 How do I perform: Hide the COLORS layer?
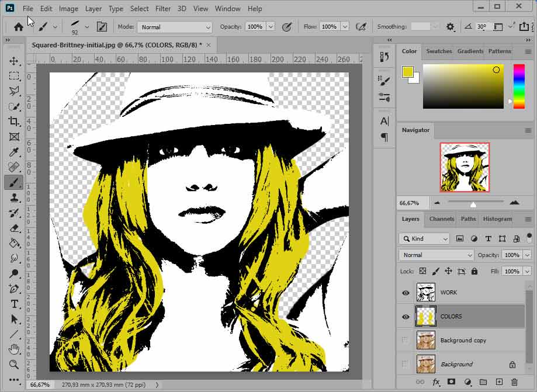point(406,317)
